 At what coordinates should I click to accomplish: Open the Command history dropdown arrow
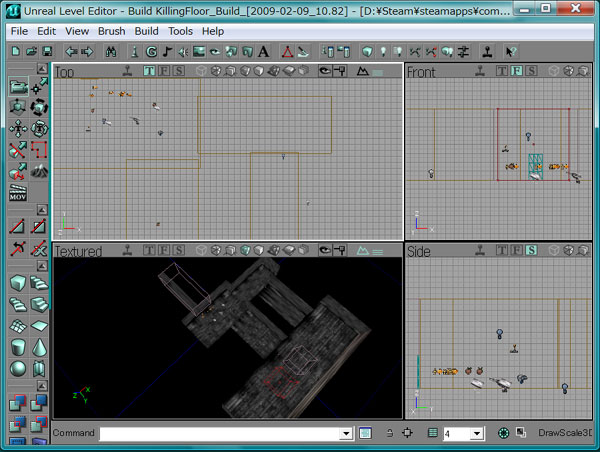tap(346, 434)
